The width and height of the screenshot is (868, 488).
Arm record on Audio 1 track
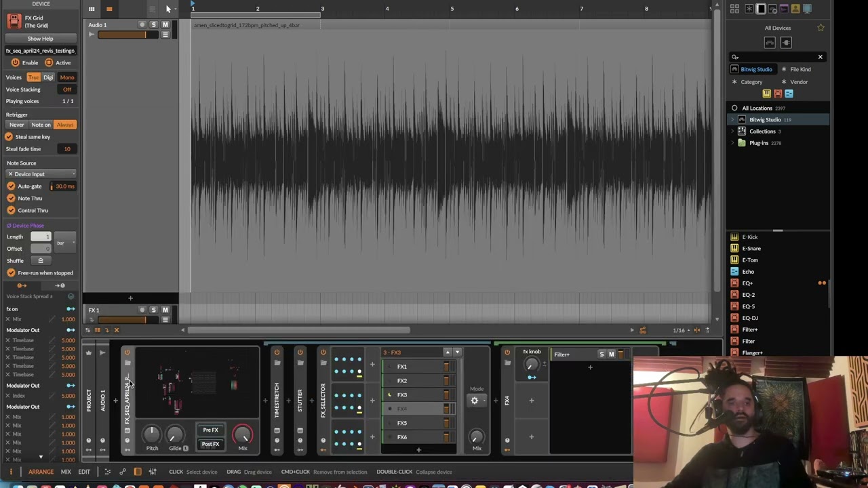142,24
